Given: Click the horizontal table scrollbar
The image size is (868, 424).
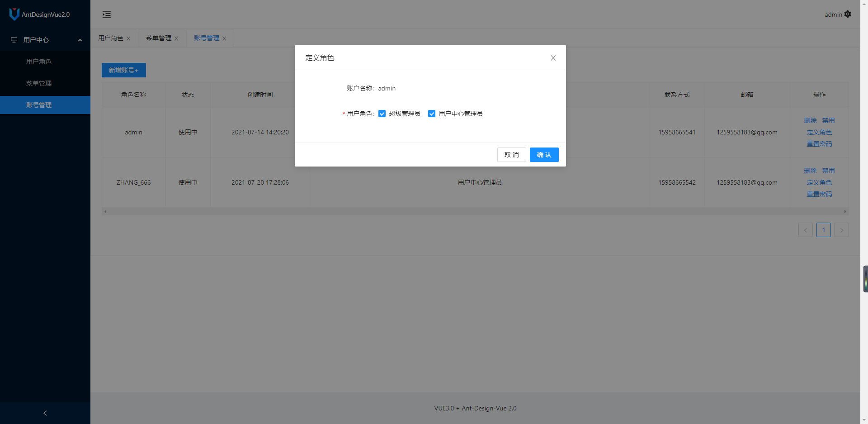Looking at the screenshot, I should (x=475, y=211).
